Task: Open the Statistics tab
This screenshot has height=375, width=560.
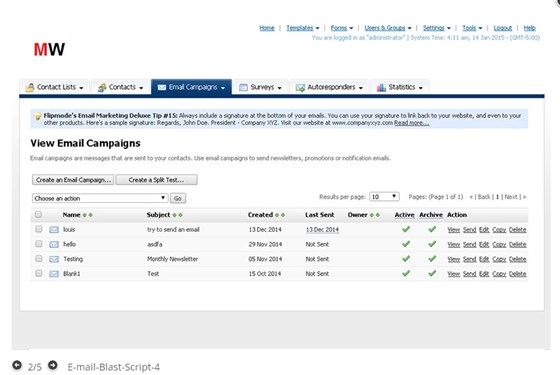Action: 400,87
